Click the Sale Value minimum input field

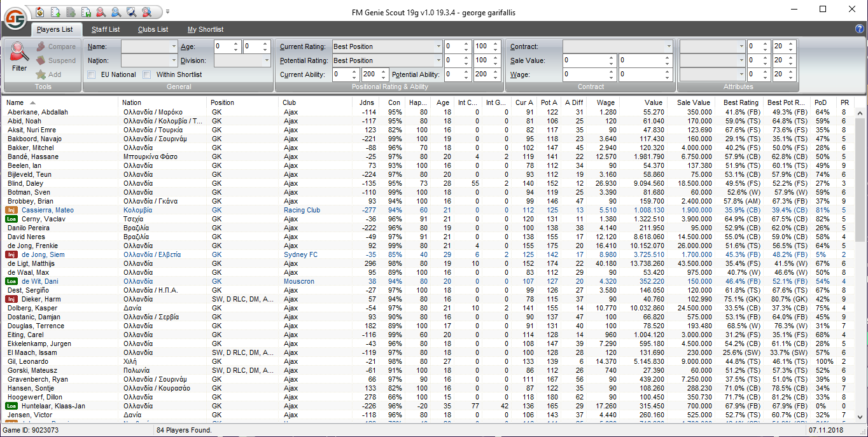tap(585, 60)
